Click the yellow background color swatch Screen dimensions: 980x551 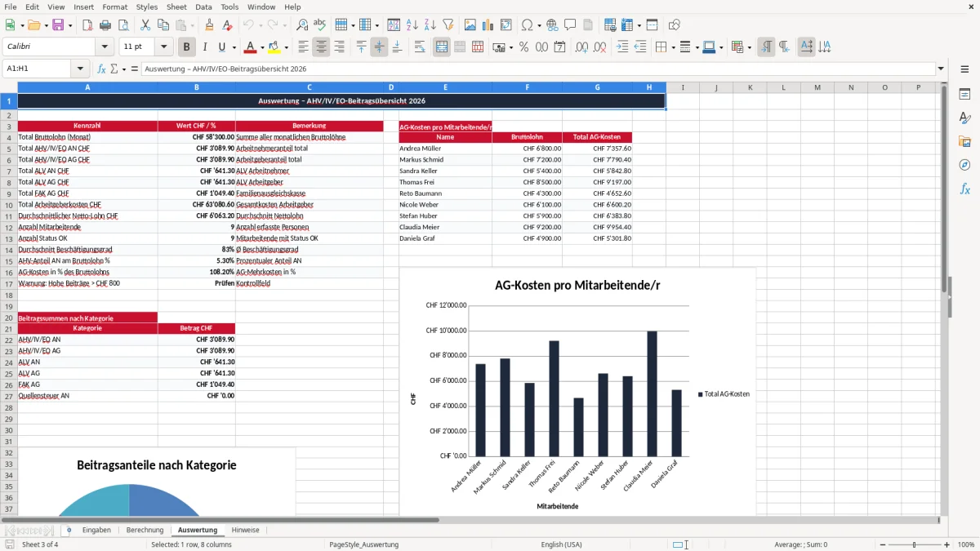tap(274, 47)
